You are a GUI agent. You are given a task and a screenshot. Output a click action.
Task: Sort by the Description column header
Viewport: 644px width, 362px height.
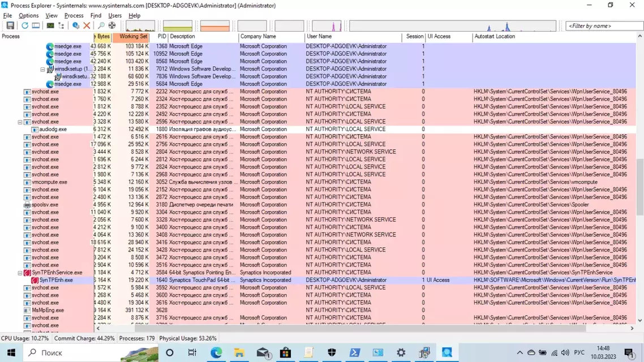pos(203,37)
